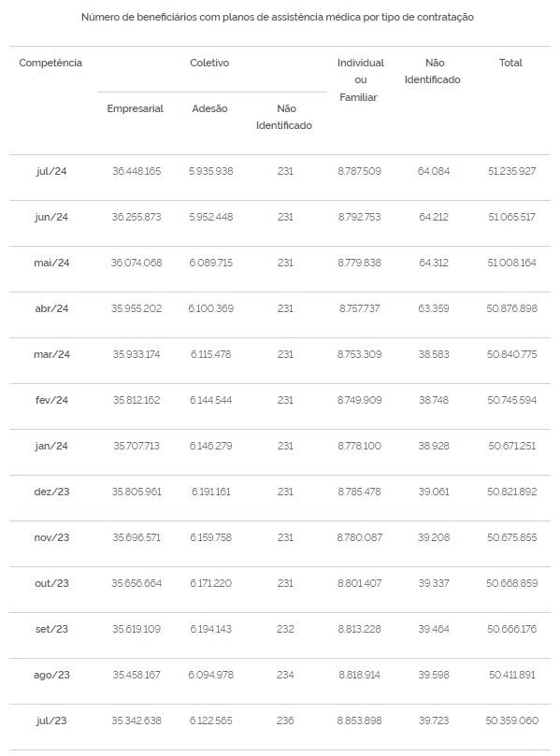Click the Competência column header
Screen dimensions: 560x756
coord(50,63)
